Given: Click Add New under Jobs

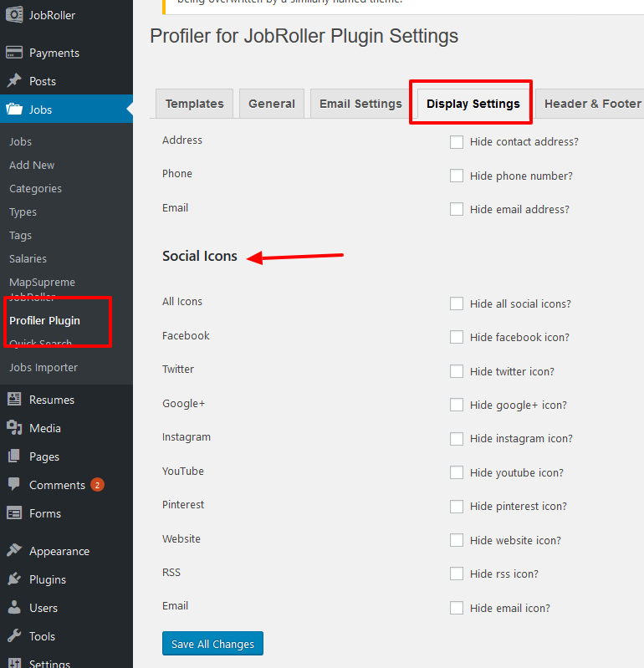Looking at the screenshot, I should [32, 166].
